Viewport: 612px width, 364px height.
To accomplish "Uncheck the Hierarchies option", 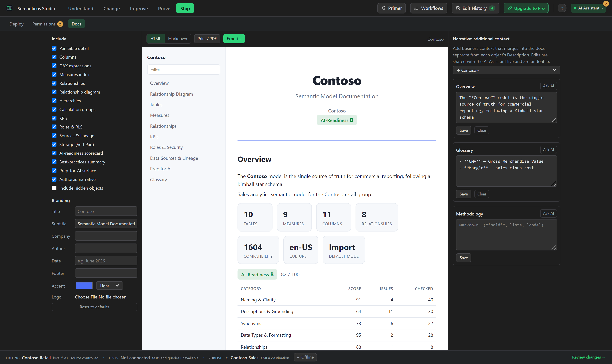I will point(54,101).
